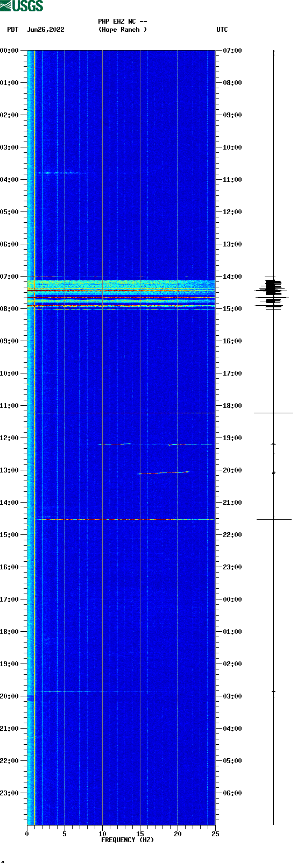
Task: Click the 06:00 UTC time label
Action: click(x=232, y=793)
